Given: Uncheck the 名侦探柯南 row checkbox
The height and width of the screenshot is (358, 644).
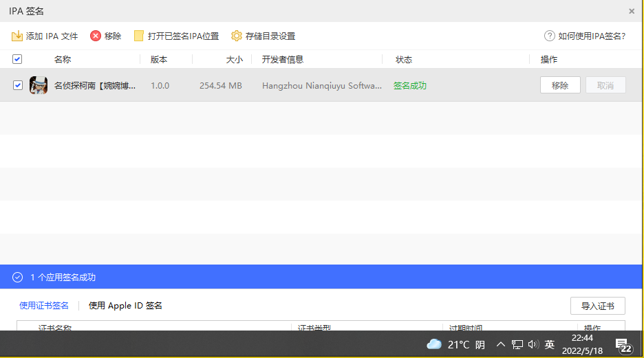Looking at the screenshot, I should click(x=18, y=86).
